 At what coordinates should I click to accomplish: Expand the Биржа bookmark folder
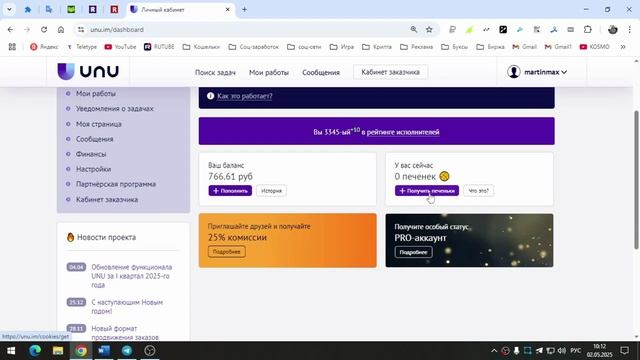[492, 47]
